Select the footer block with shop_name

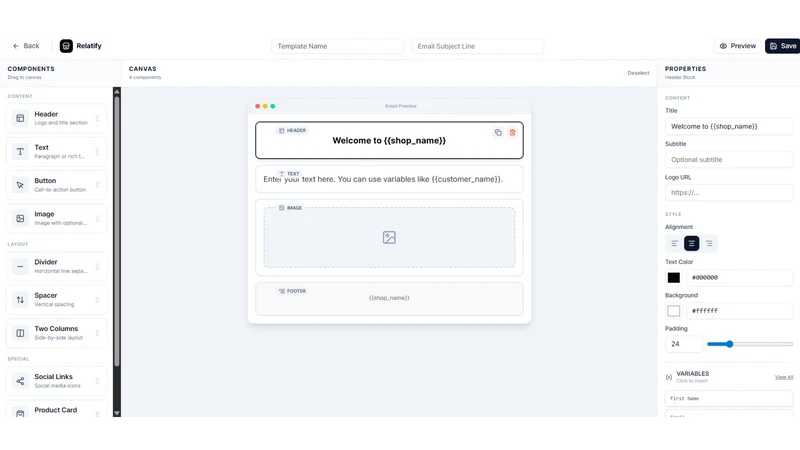(389, 298)
